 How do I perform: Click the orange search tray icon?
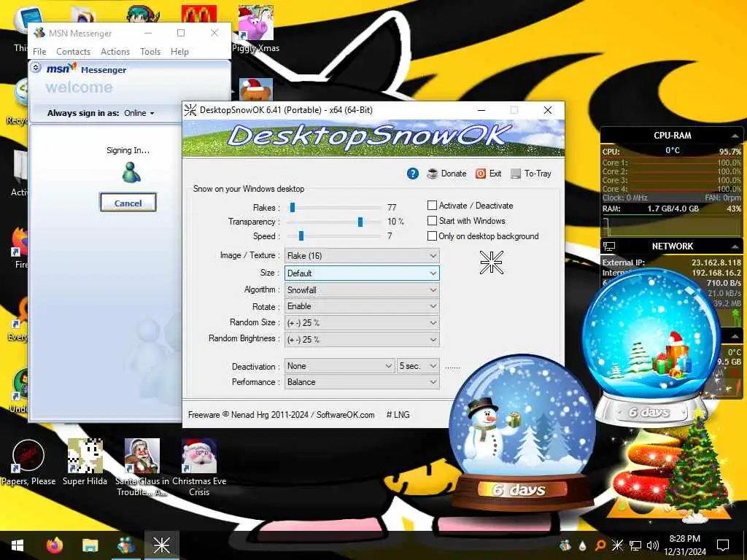click(x=600, y=545)
